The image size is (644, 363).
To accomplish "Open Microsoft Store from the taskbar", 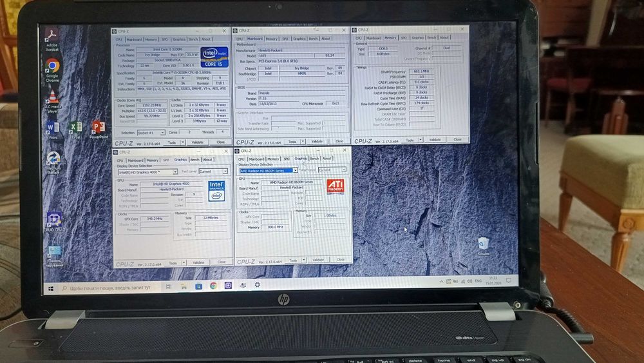I will coord(198,286).
